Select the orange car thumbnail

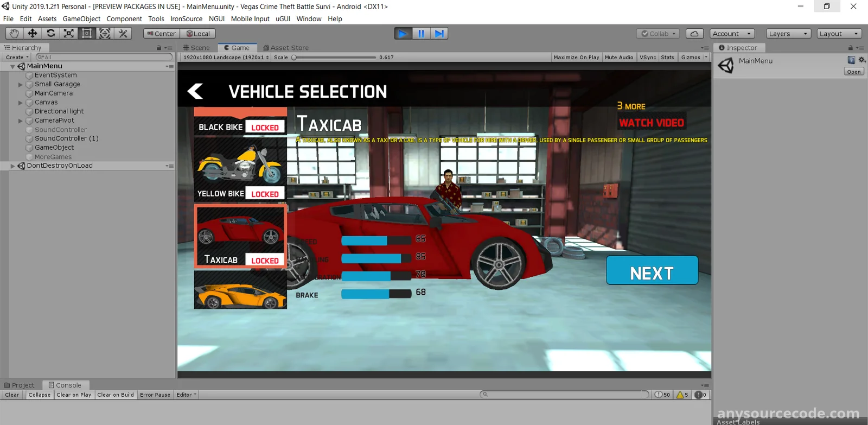[x=240, y=291]
